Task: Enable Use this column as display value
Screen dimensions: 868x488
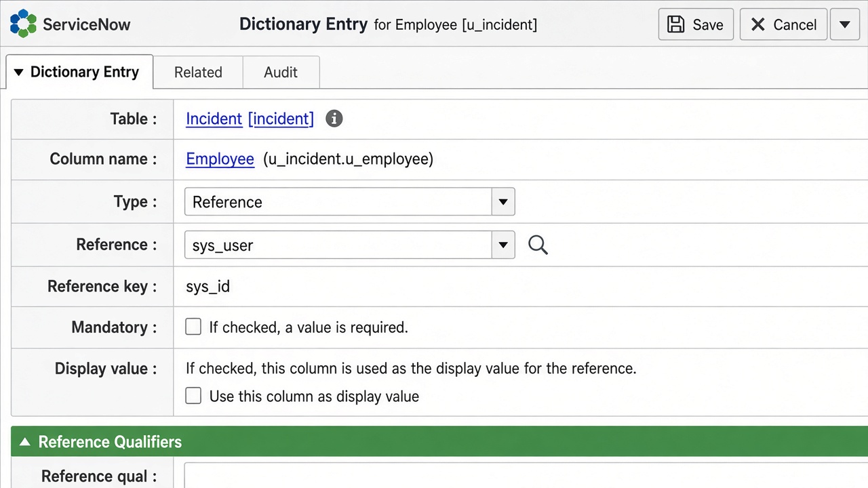Action: click(x=193, y=396)
